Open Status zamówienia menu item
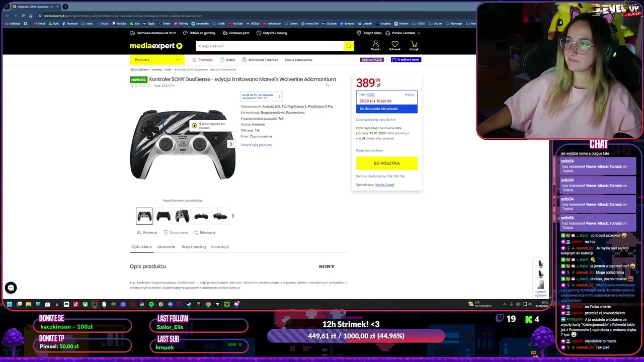644x362 pixels. [x=298, y=60]
